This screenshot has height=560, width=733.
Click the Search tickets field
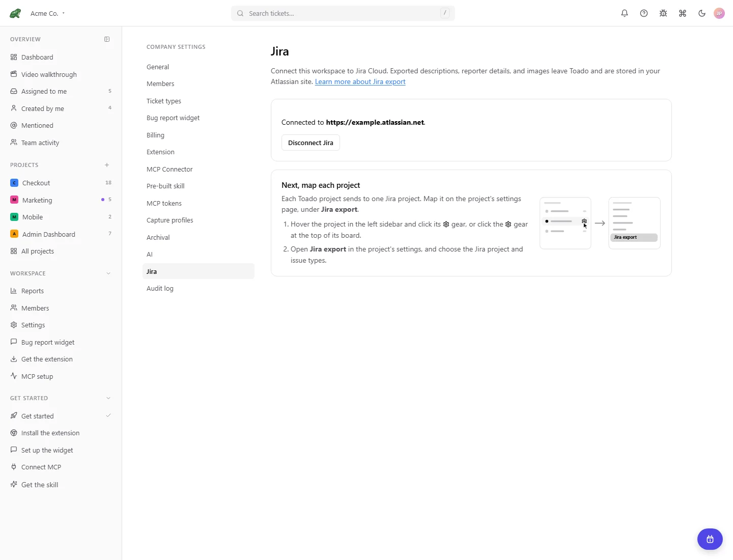tap(343, 13)
